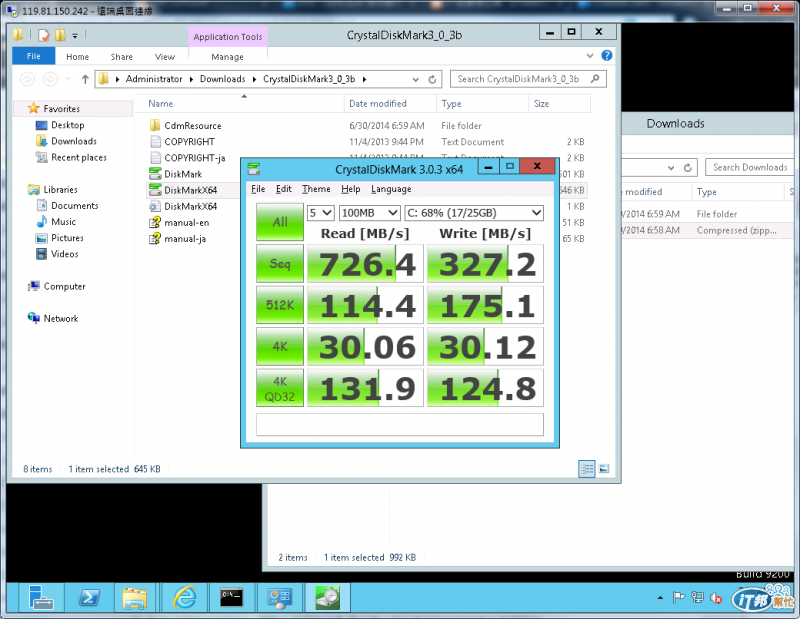
Task: Switch to the Share ribbon tab
Action: pos(121,57)
